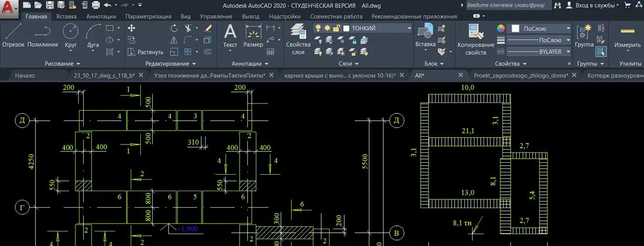644x246 pixels.
Task: Click the Rectangle draw tool icon
Action: pos(110,28)
